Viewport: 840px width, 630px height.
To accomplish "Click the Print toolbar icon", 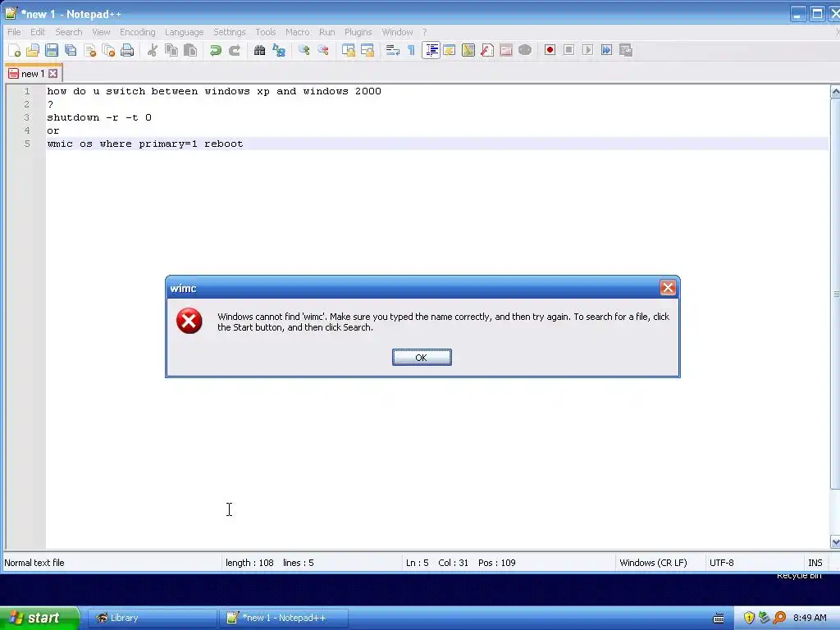I will [x=127, y=50].
